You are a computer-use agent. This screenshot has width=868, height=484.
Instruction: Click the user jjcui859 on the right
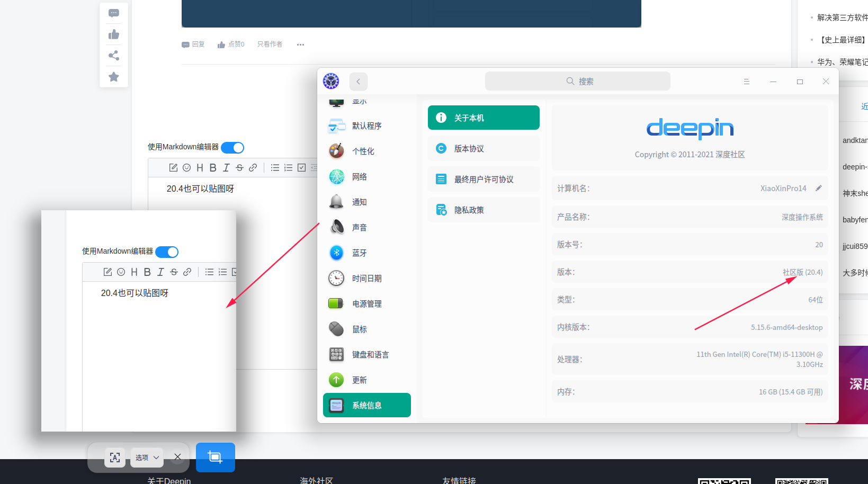855,246
